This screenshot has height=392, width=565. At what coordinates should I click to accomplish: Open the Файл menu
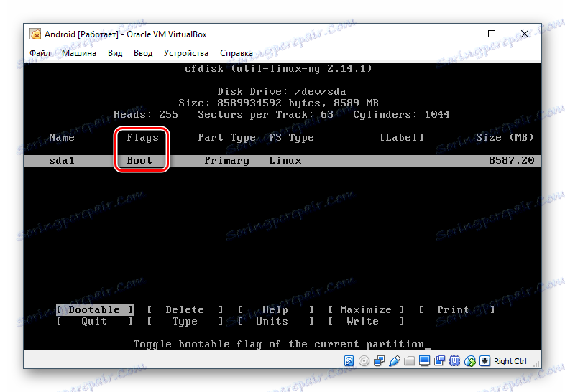pyautogui.click(x=40, y=53)
